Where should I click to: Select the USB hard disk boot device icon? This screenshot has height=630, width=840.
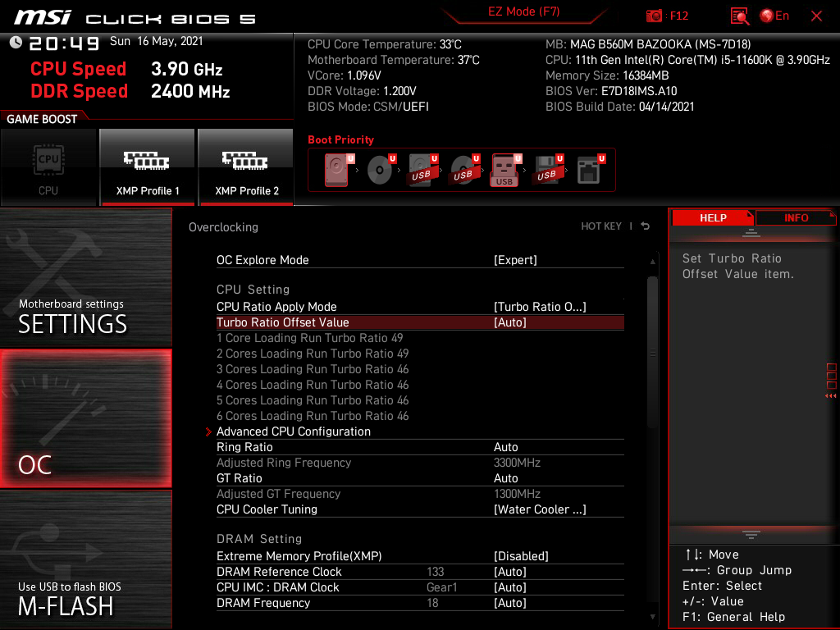423,170
